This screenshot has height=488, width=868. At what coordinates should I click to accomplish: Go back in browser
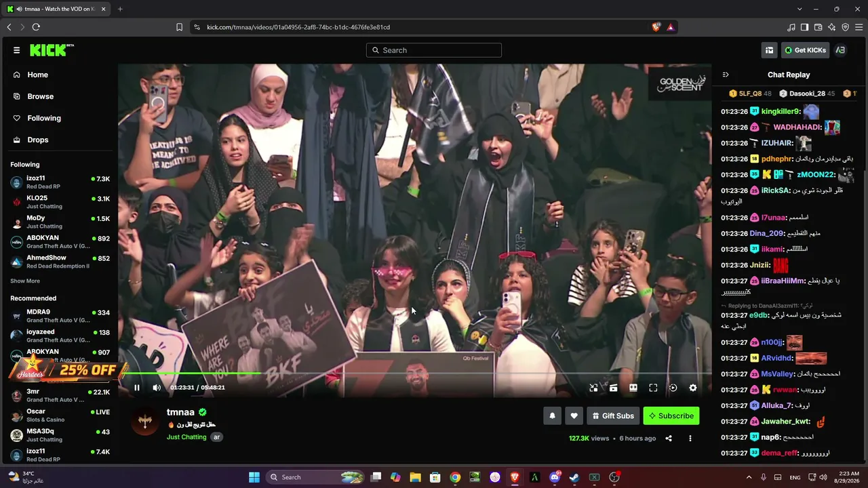9,27
